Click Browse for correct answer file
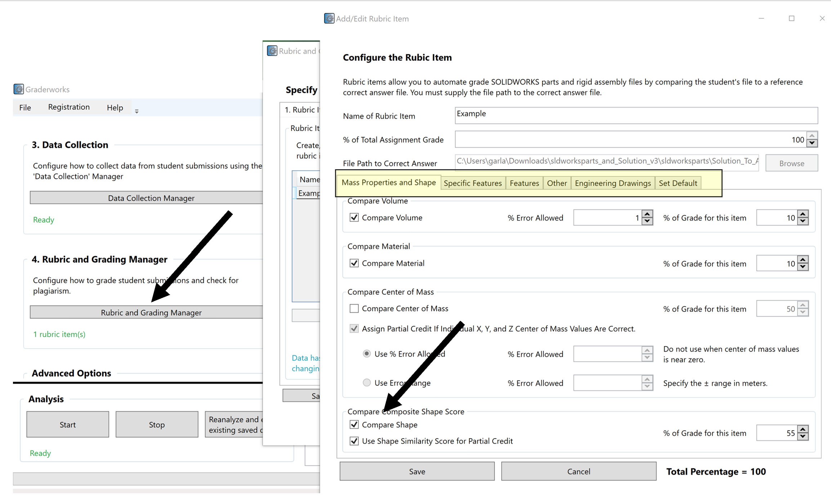This screenshot has width=831, height=504. (791, 163)
